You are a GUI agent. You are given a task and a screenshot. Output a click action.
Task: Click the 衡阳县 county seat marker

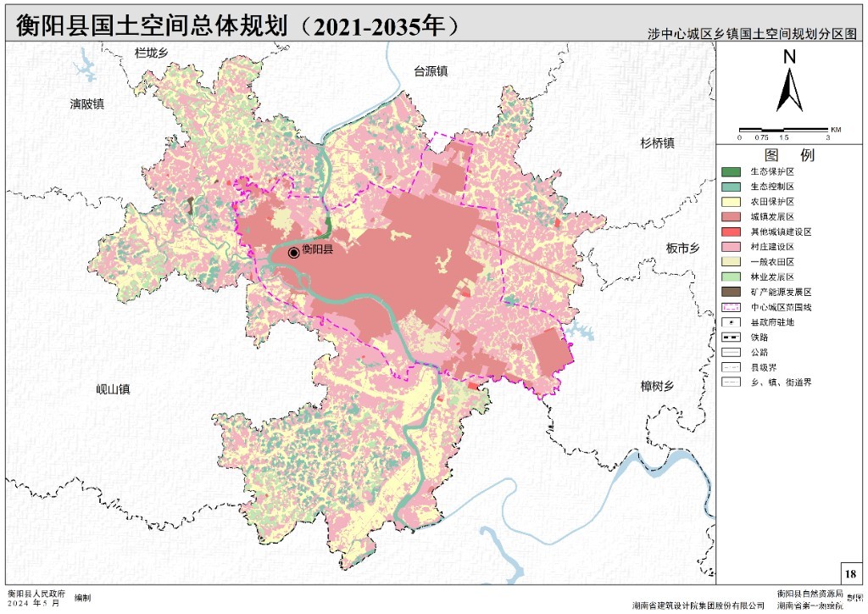[293, 252]
